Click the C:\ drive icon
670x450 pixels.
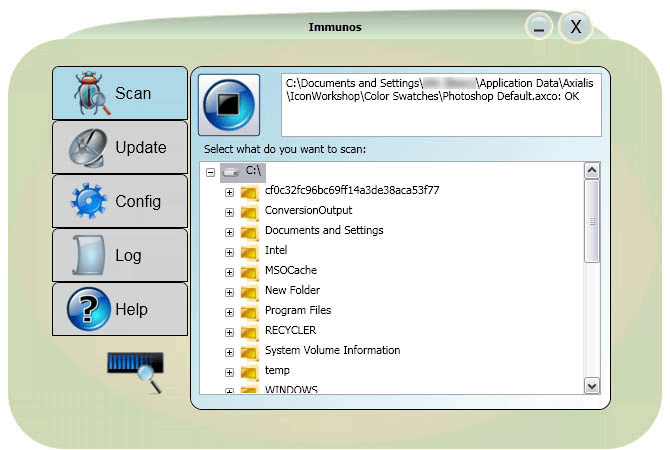point(231,172)
